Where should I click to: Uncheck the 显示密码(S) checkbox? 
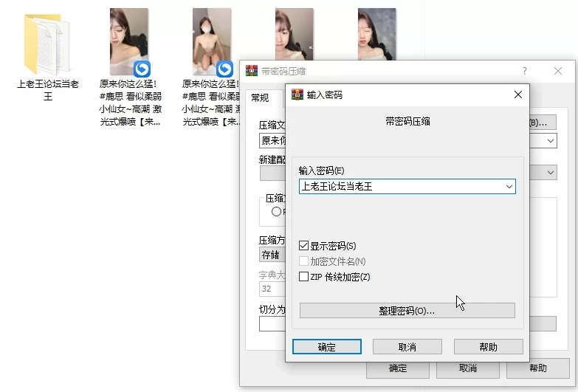[x=304, y=245]
